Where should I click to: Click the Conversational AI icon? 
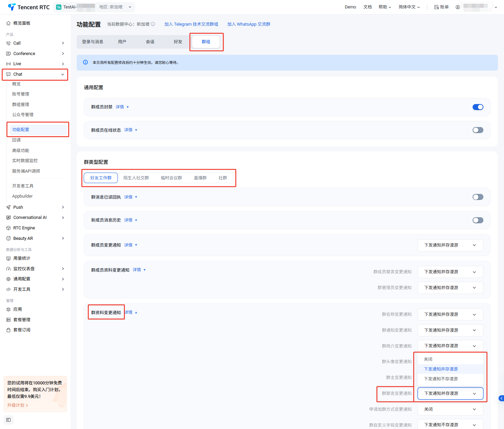[8, 218]
